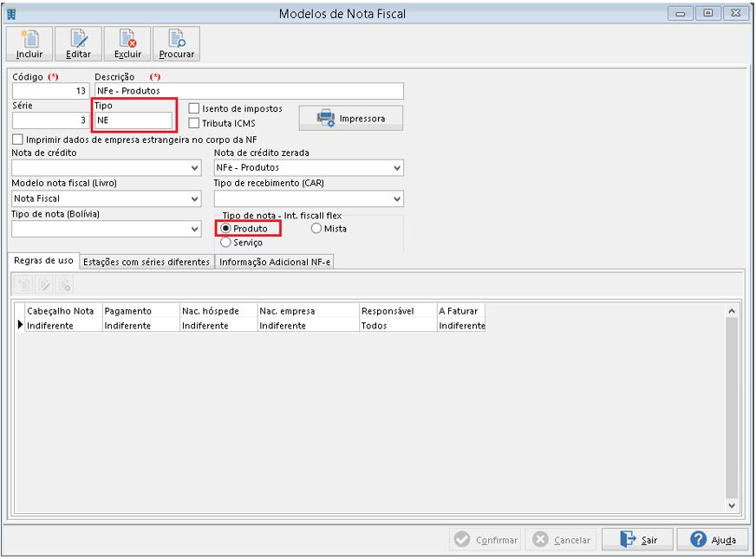756x559 pixels.
Task: Click the Descrição input field
Action: pos(249,91)
